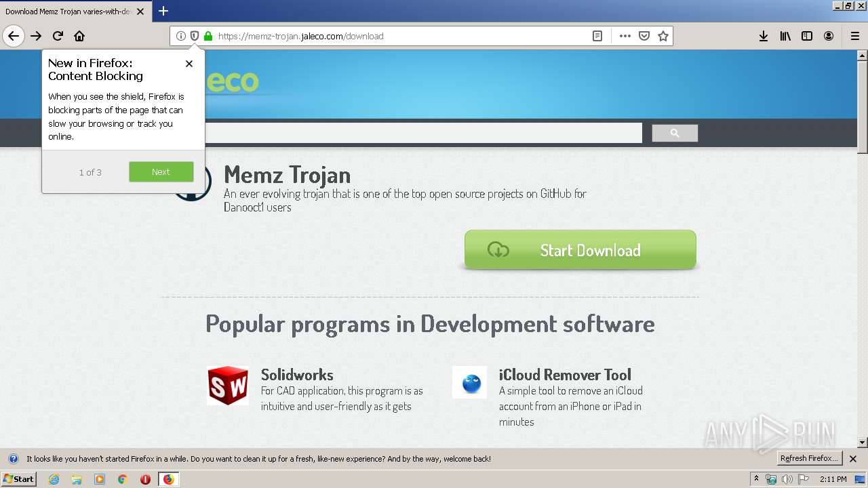Open the Firefox hamburger menu

[854, 36]
